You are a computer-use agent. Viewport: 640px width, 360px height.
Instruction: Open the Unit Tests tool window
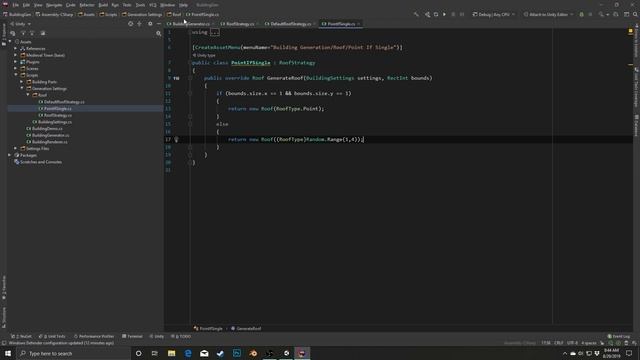[52, 336]
